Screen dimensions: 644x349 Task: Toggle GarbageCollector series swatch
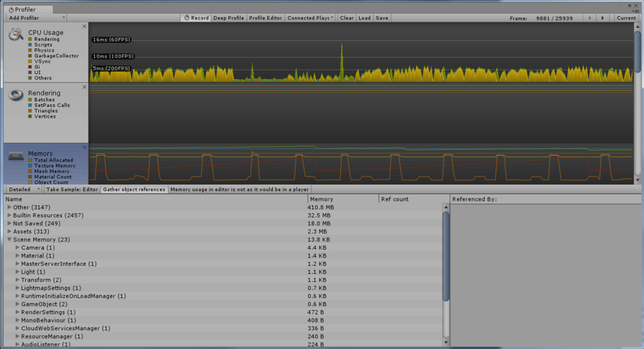tap(30, 56)
